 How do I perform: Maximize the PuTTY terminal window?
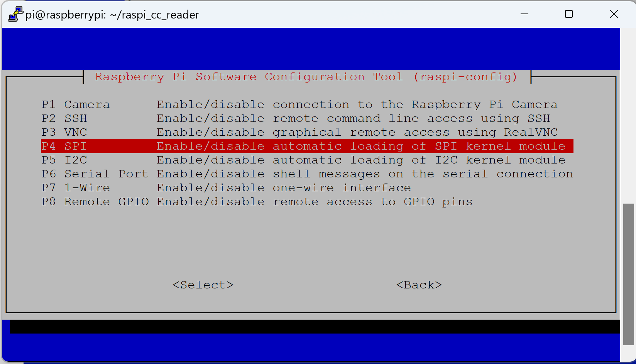(569, 14)
